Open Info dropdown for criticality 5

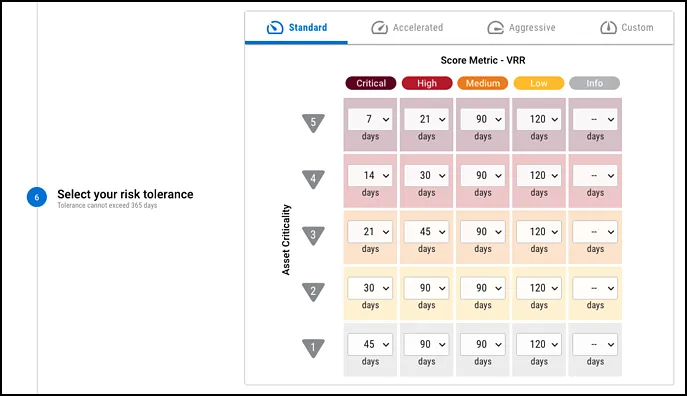(x=595, y=119)
